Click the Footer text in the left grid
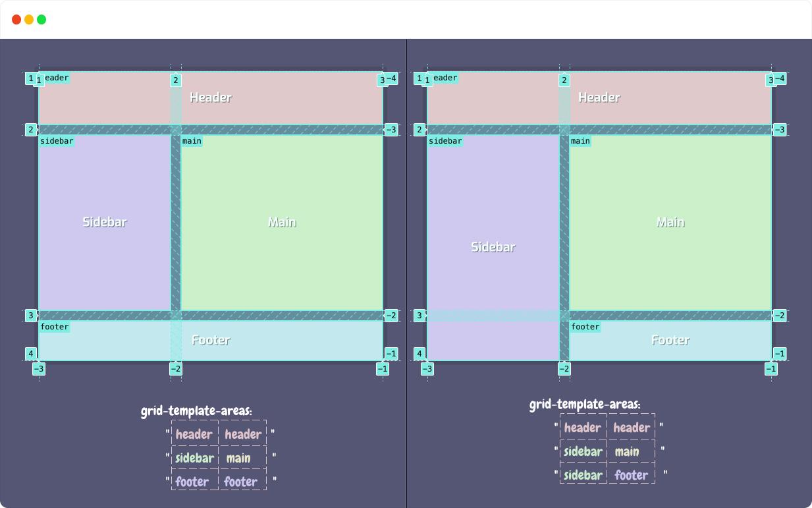The image size is (812, 508). click(211, 340)
